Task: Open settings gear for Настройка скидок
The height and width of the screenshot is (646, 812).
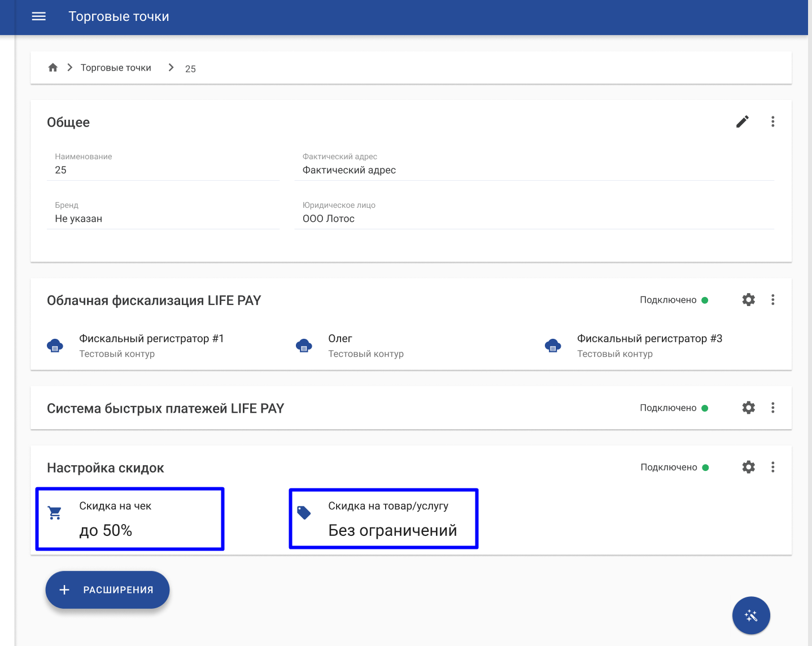Action: point(749,467)
